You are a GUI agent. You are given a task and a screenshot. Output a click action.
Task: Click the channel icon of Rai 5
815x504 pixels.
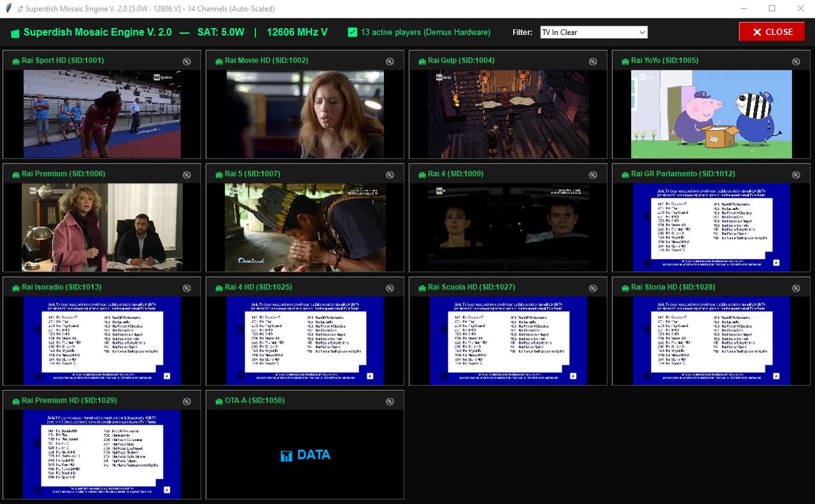coord(218,174)
